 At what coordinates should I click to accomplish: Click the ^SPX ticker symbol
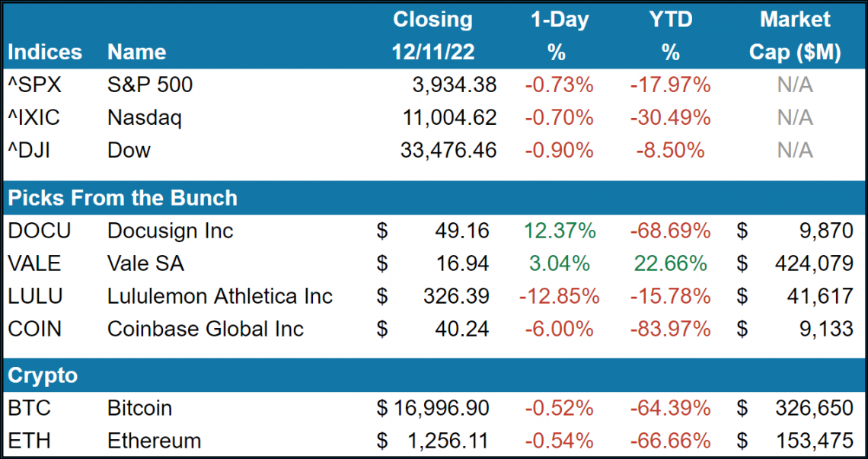34,85
